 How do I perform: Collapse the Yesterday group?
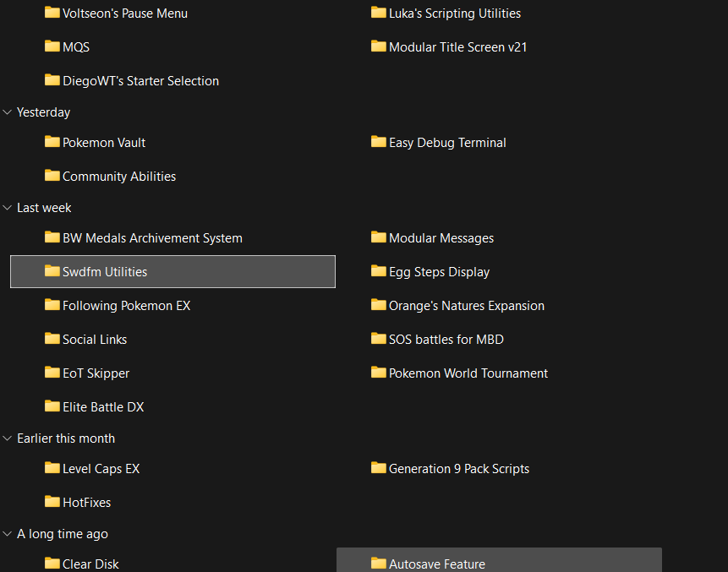[8, 112]
